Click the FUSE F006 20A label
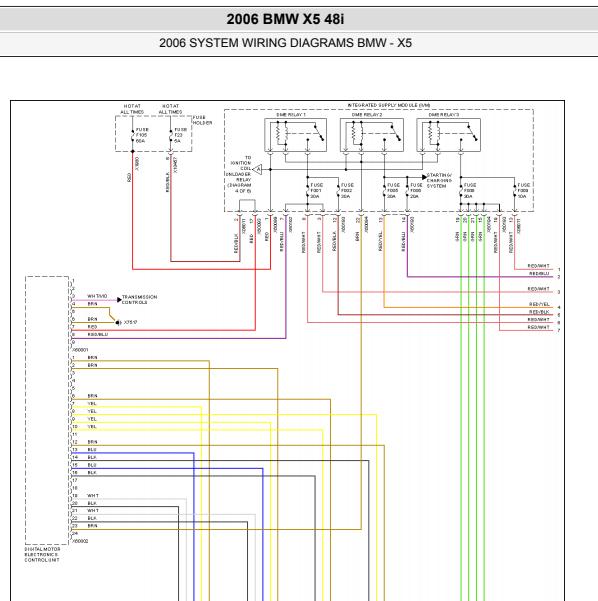This screenshot has width=598, height=601. [416, 190]
